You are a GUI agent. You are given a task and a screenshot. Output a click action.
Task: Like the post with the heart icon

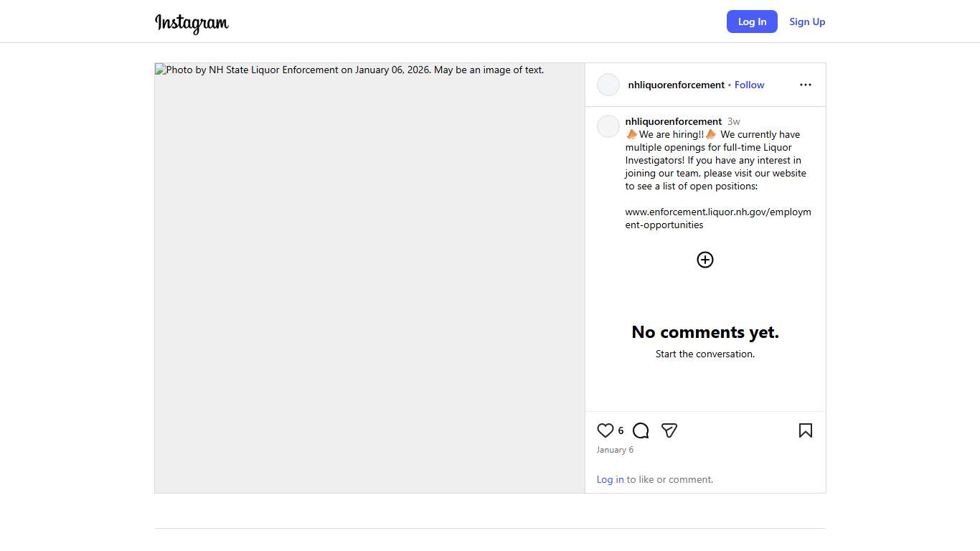tap(606, 430)
